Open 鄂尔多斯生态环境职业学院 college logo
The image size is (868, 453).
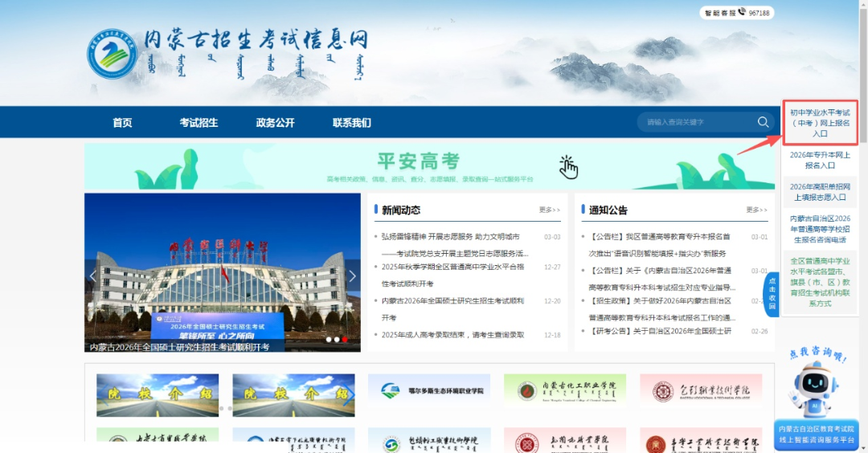click(432, 390)
